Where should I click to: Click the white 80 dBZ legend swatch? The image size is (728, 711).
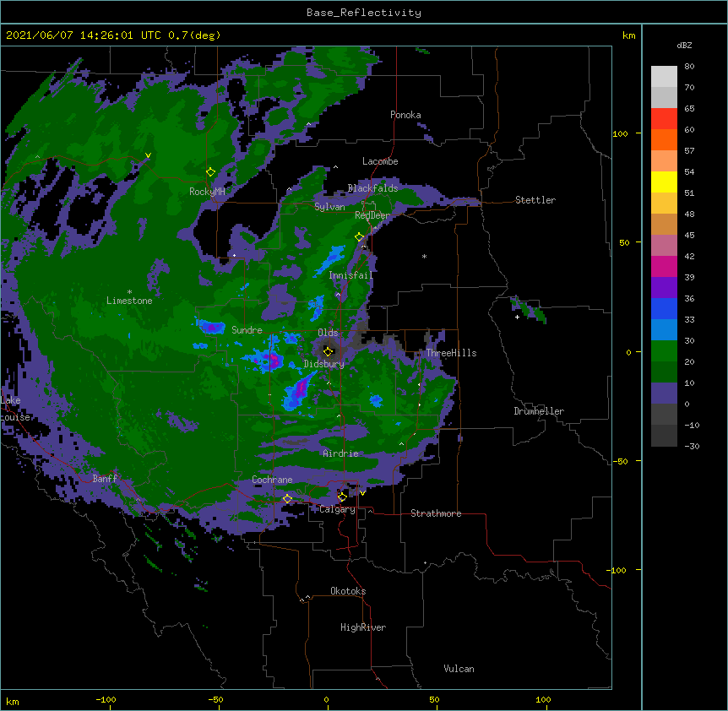pos(664,77)
